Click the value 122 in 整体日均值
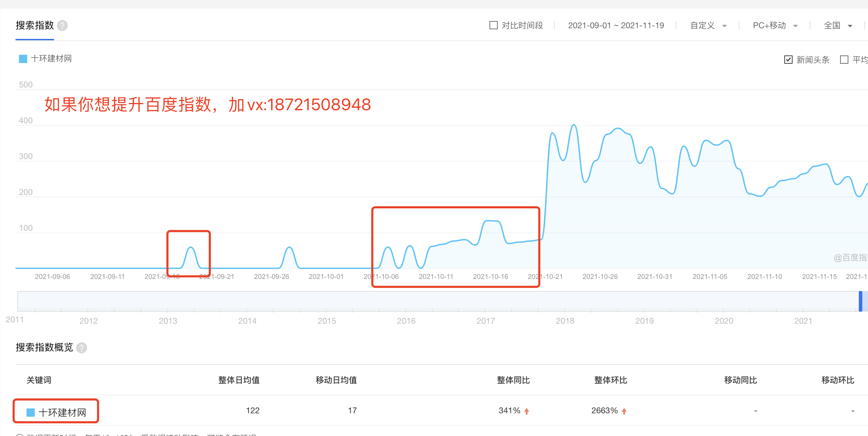This screenshot has height=436, width=868. (252, 411)
